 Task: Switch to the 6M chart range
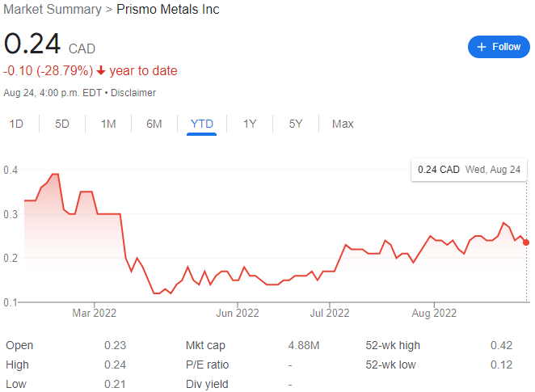[154, 124]
